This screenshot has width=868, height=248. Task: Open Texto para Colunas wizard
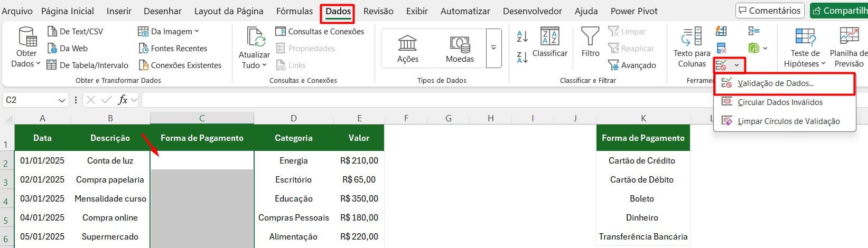point(692,47)
